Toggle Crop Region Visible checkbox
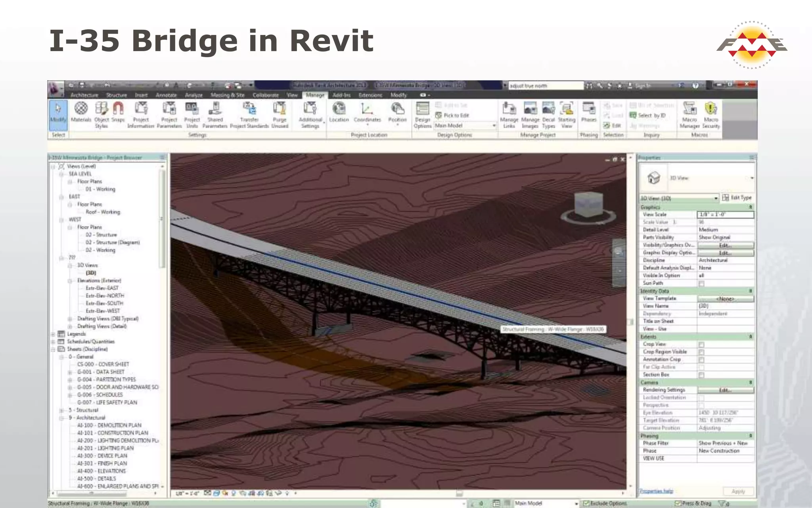This screenshot has height=508, width=812. point(701,352)
